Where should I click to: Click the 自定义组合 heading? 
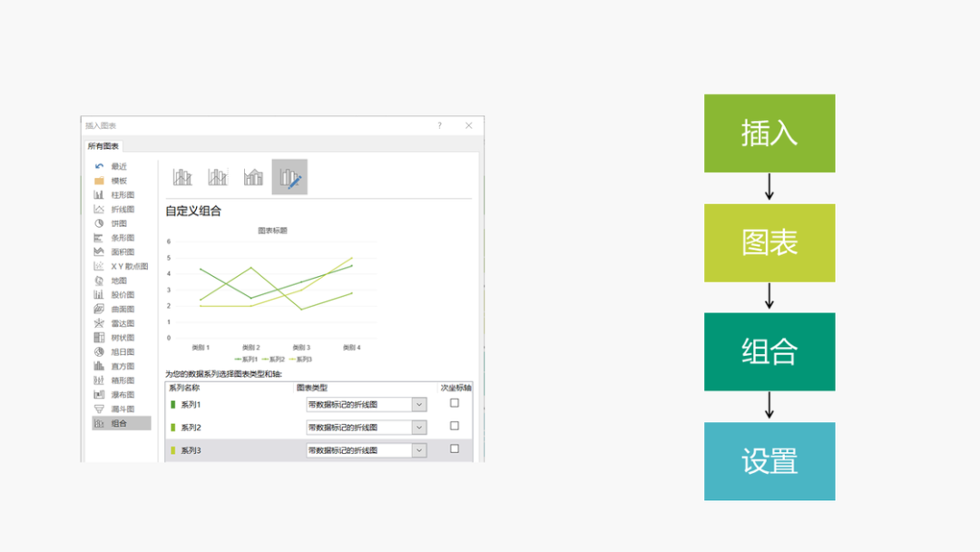(193, 212)
